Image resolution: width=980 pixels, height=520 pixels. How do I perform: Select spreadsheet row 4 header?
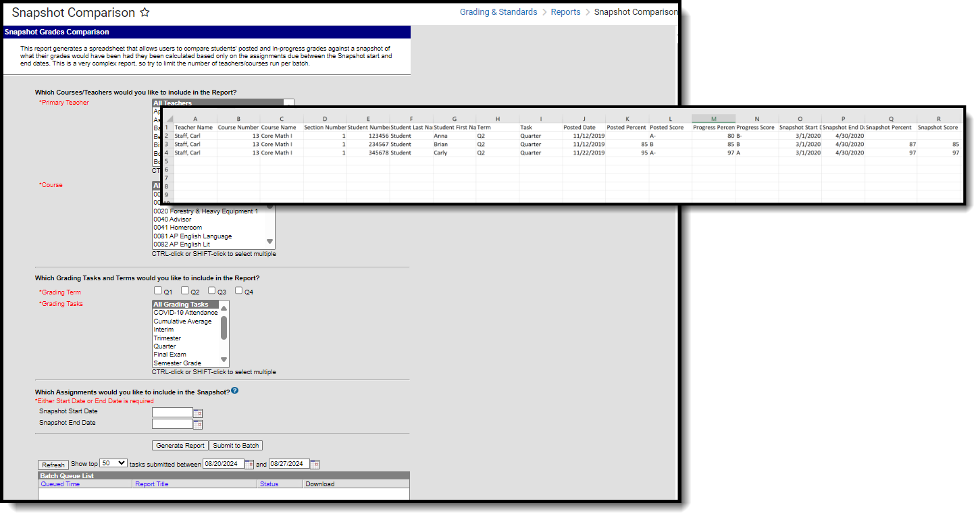(x=167, y=153)
